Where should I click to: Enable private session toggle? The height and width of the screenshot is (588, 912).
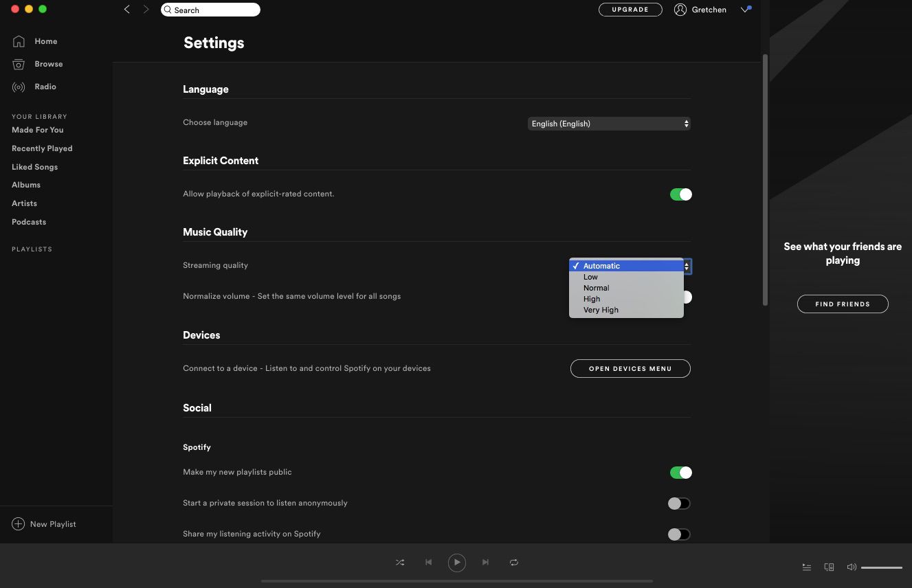coord(679,504)
